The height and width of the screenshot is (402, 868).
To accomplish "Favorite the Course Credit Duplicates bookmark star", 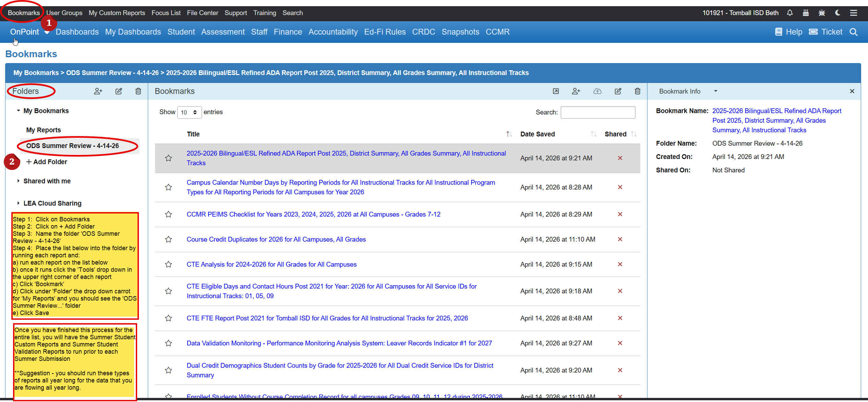I will tap(168, 240).
